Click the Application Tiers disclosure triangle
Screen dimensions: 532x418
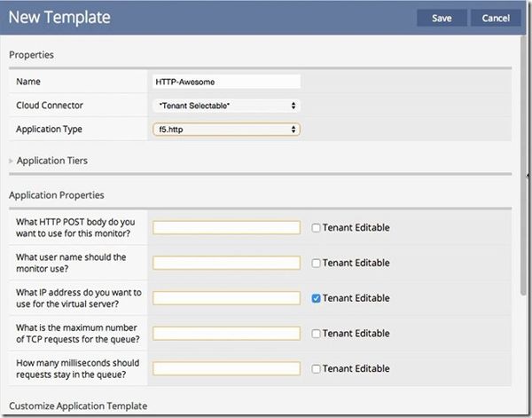(12, 162)
